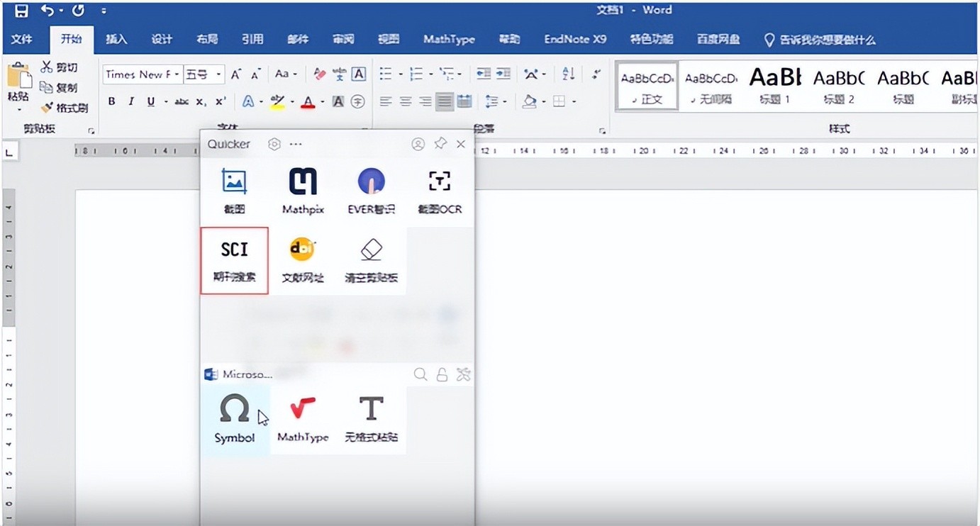
Task: Insert a Symbol via the Omega icon
Action: click(x=234, y=418)
